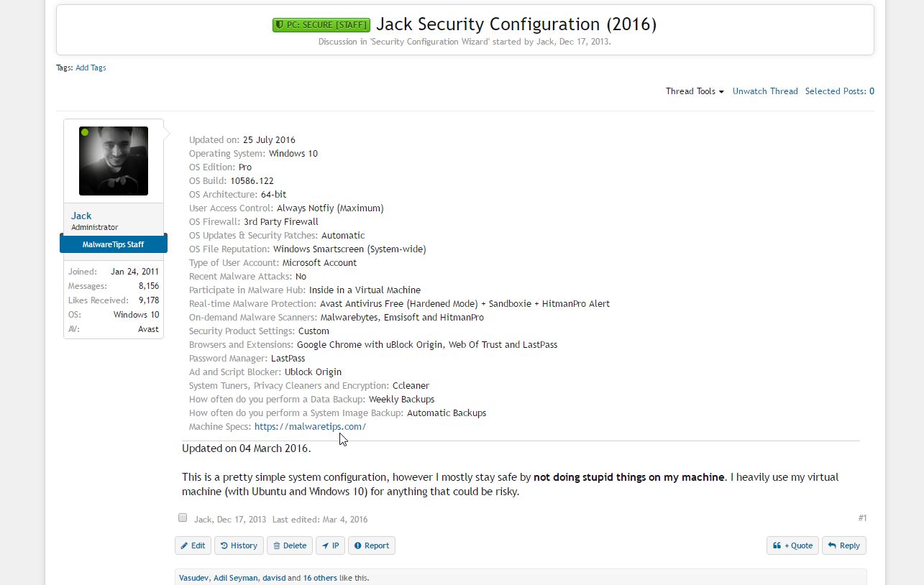This screenshot has height=585, width=924.
Task: Reply to Jack's post
Action: tap(843, 545)
